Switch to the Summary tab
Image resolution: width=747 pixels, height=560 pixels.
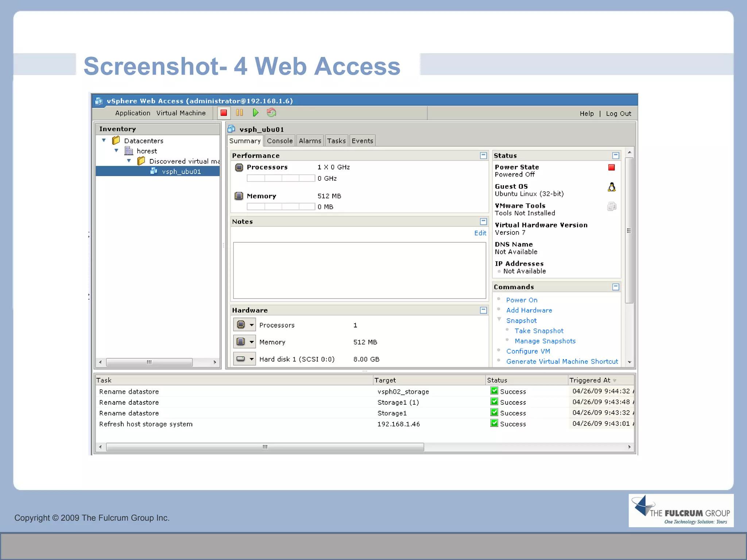245,141
